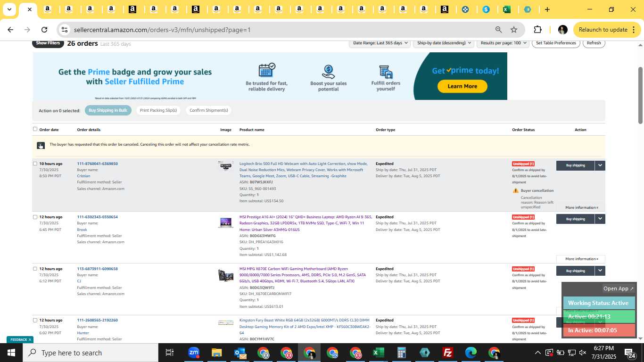Click Open App on the tracker overlay
The width and height of the screenshot is (644, 362).
pyautogui.click(x=619, y=288)
